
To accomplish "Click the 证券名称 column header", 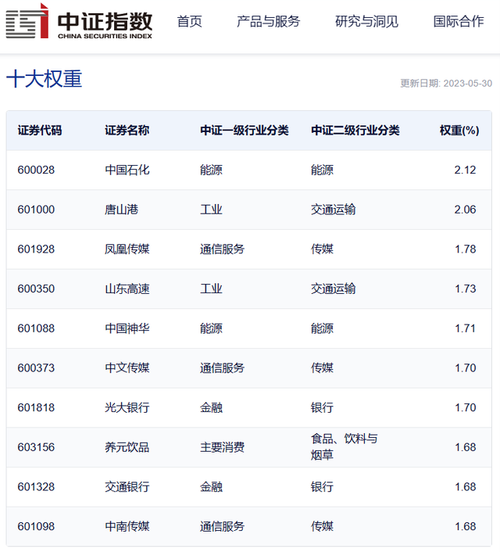I will [x=127, y=130].
